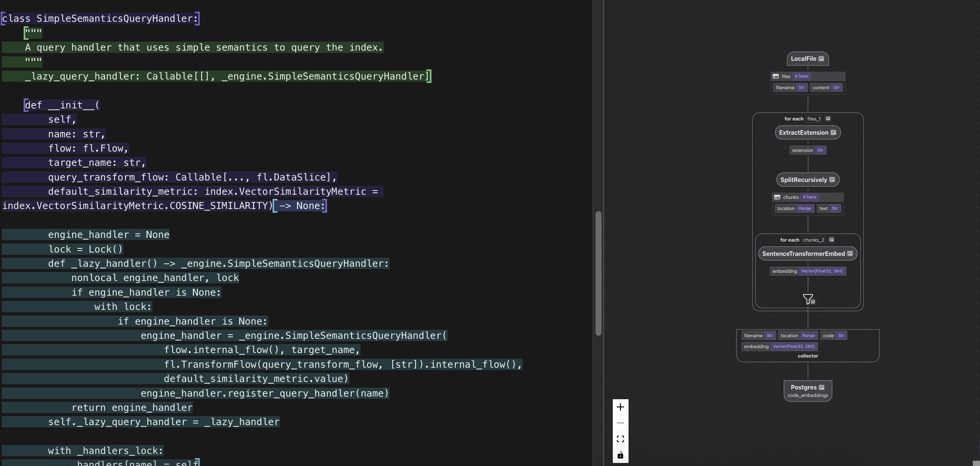Viewport: 980px width, 466px height.
Task: Click the Postgres node's note icon
Action: pyautogui.click(x=821, y=387)
